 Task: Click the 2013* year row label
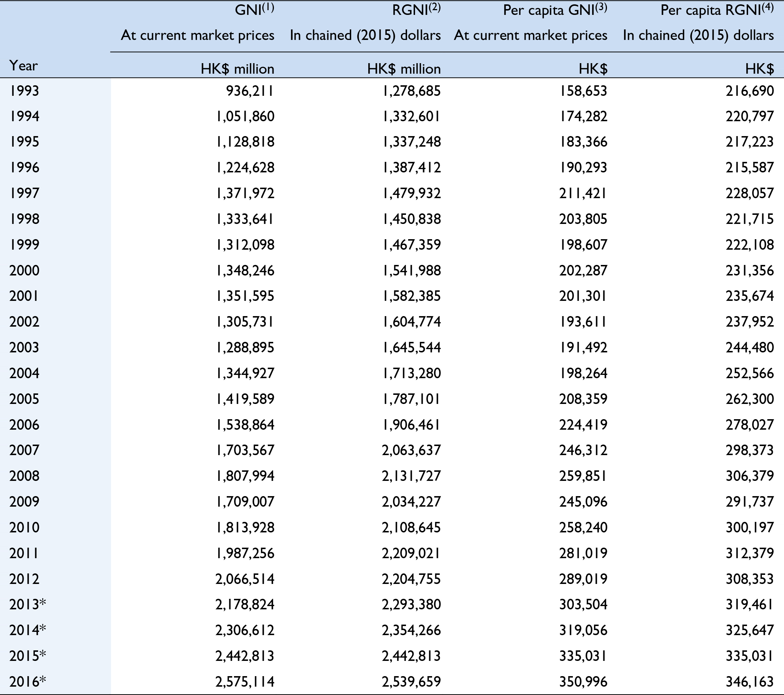[x=27, y=604]
